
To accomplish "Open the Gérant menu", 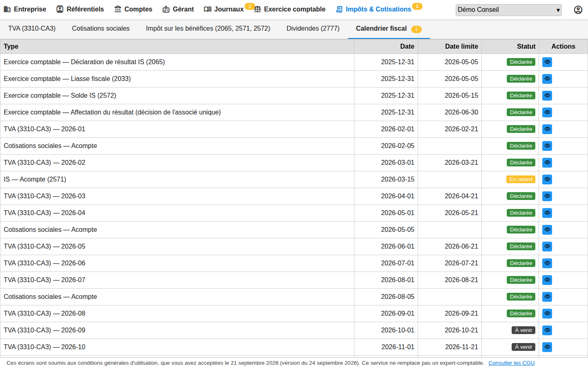I will tap(178, 9).
